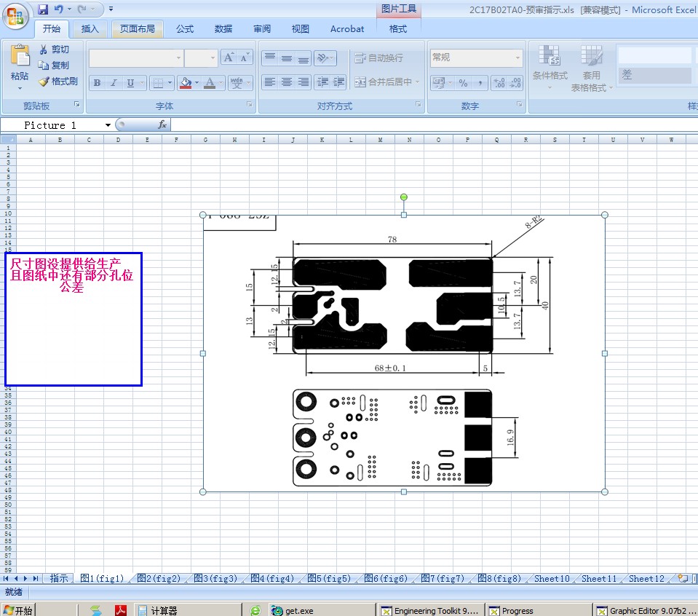Undo the last action
The height and width of the screenshot is (616, 698).
[59, 9]
